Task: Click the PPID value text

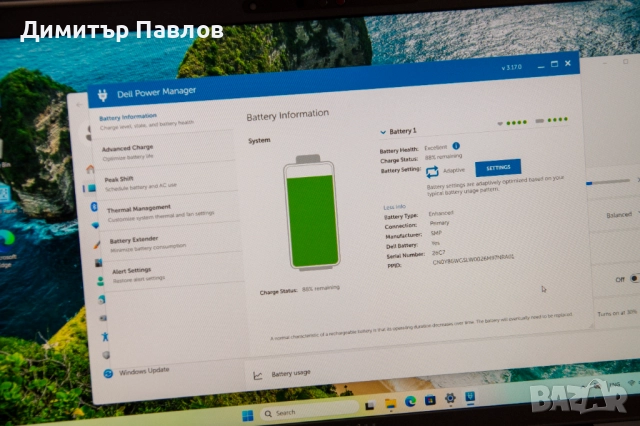Action: (x=473, y=260)
